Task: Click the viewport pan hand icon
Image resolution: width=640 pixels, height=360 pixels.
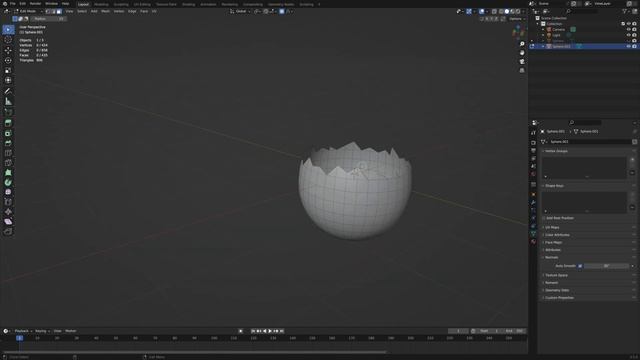Action: coord(522,53)
